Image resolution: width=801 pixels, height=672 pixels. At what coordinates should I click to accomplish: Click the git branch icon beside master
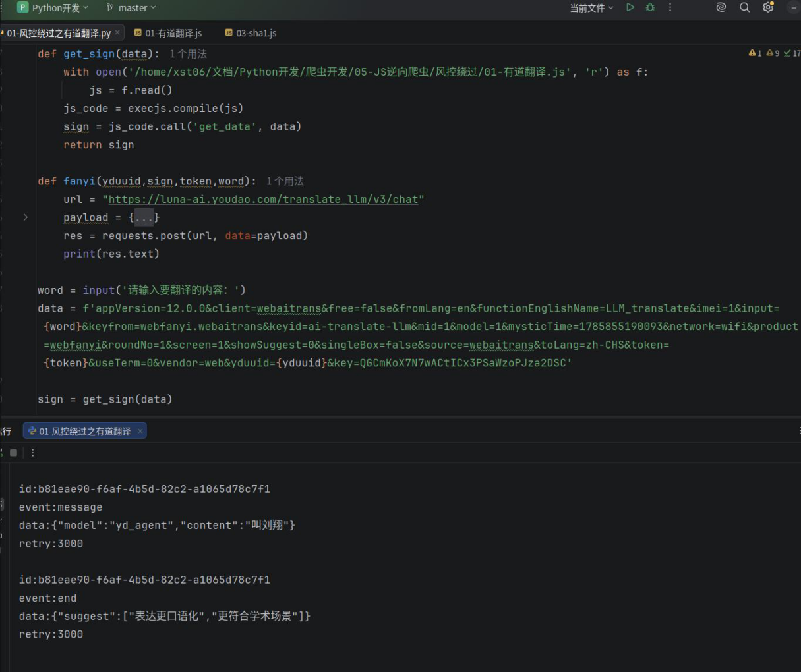[109, 7]
